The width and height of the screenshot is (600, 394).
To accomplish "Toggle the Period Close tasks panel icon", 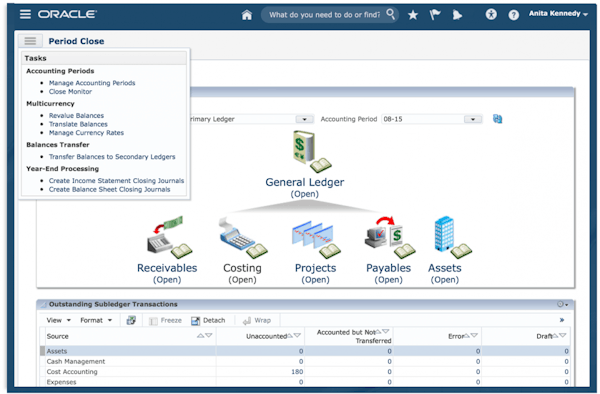I will coord(30,41).
